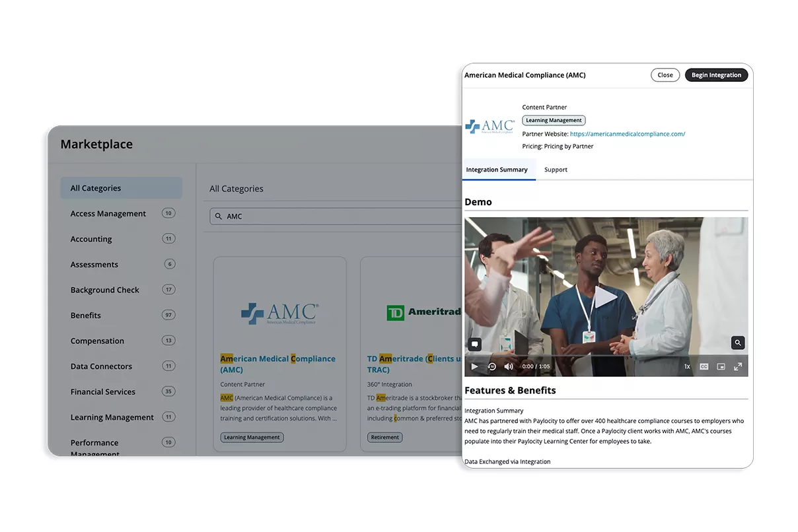The height and width of the screenshot is (532, 798).
Task: Select the Assessments category
Action: tap(94, 265)
